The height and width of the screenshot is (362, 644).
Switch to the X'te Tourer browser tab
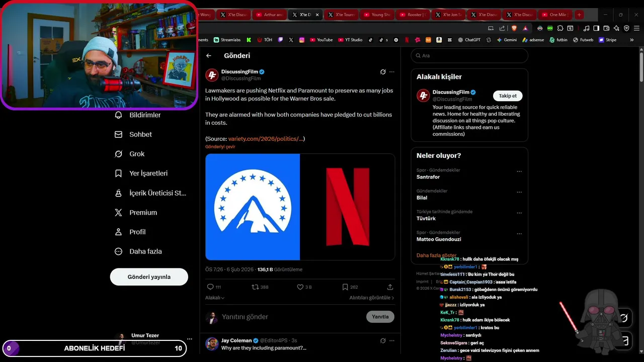(341, 15)
